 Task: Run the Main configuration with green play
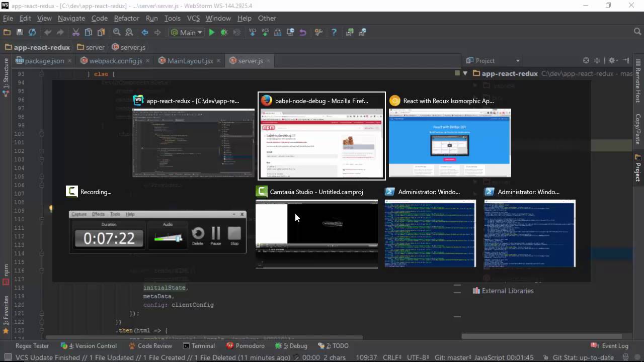coord(212,32)
